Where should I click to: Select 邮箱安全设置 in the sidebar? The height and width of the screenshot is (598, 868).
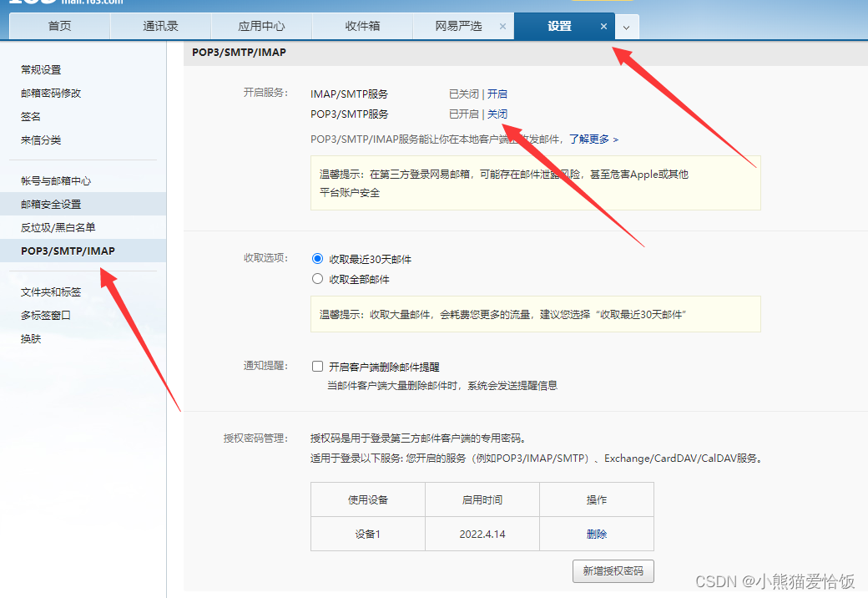click(x=83, y=204)
